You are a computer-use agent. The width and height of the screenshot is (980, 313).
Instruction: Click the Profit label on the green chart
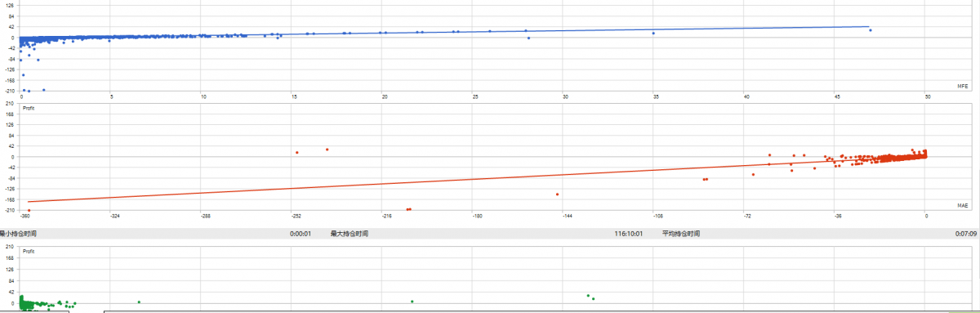click(29, 251)
